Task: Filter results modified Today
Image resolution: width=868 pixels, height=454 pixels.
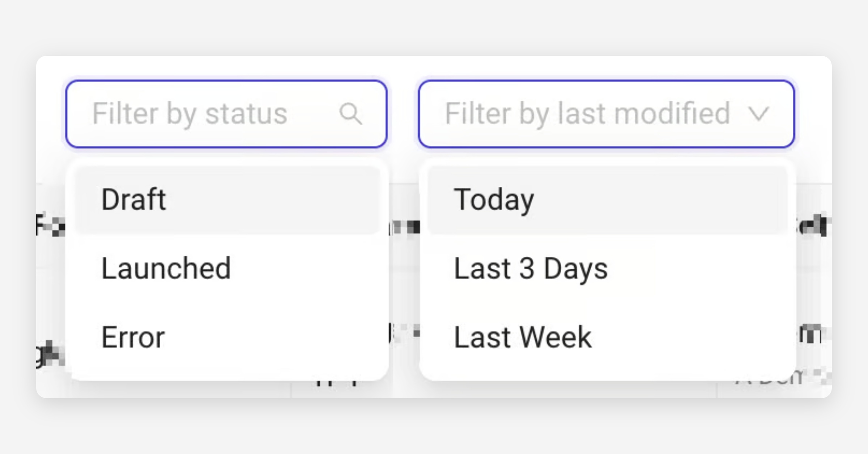Action: tap(494, 200)
